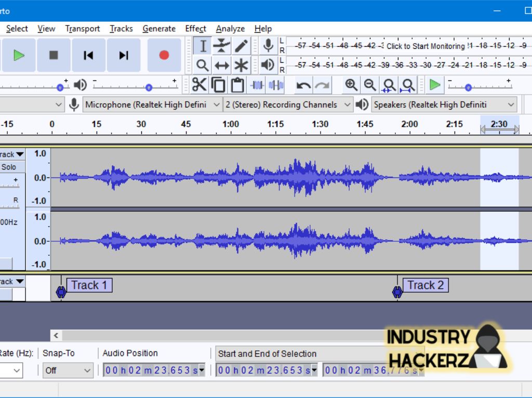Zoom in on the timeline
This screenshot has width=532, height=398.
coord(351,85)
